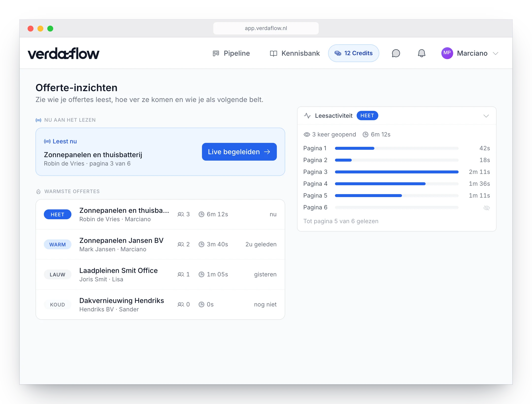
Task: Click the Verdaflow logo
Action: point(64,53)
